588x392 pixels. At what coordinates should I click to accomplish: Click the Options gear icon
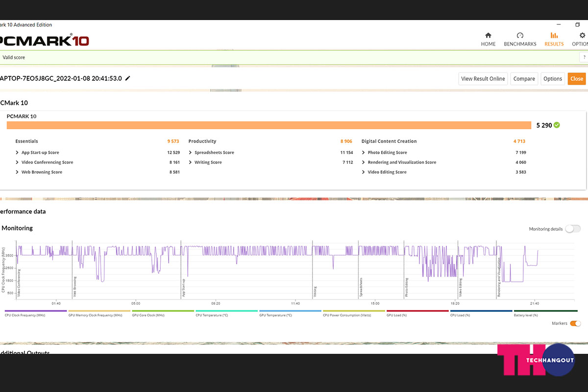[x=582, y=35]
